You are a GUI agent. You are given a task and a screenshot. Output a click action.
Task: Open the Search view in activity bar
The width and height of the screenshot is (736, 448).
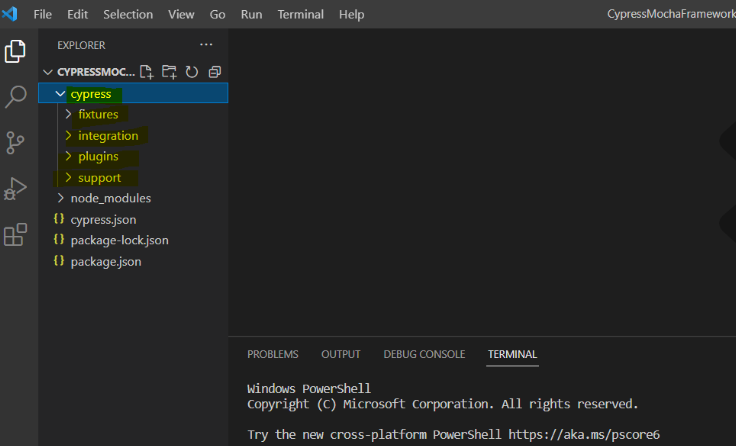click(15, 97)
